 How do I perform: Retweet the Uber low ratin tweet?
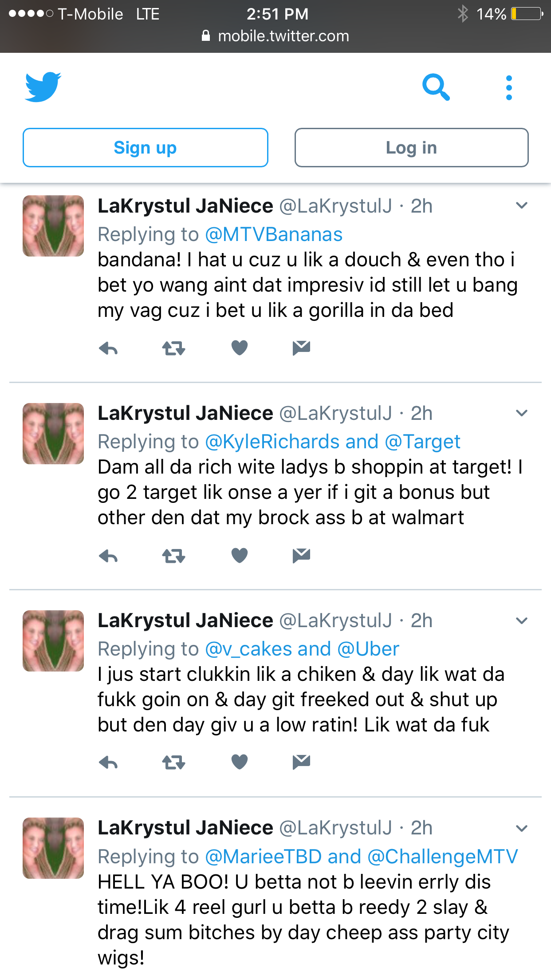coord(173,763)
